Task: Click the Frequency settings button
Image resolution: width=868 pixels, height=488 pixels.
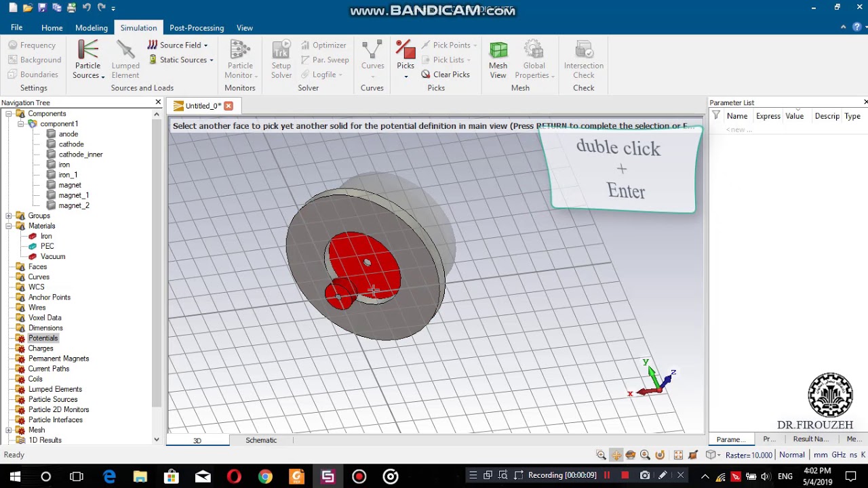Action: 32,45
